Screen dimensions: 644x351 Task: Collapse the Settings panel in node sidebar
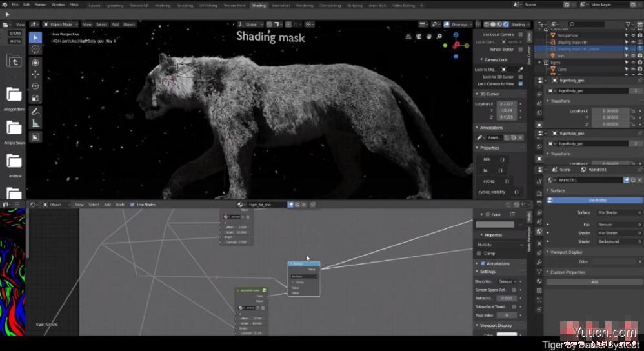click(x=477, y=272)
